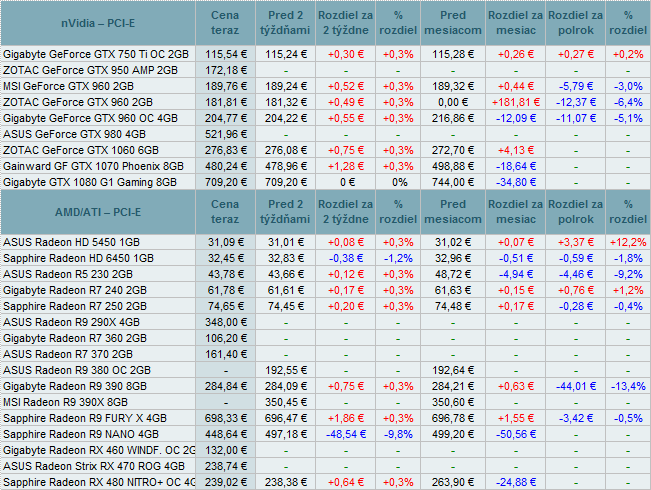Click Gainward GF GTX 1070 Phoenix 8GB

tap(93, 166)
